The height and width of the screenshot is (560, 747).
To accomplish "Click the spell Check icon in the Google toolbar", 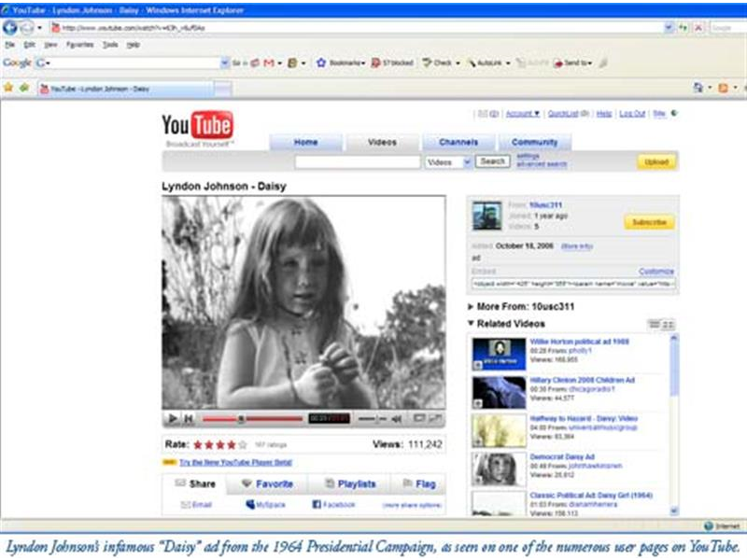I will [x=428, y=63].
